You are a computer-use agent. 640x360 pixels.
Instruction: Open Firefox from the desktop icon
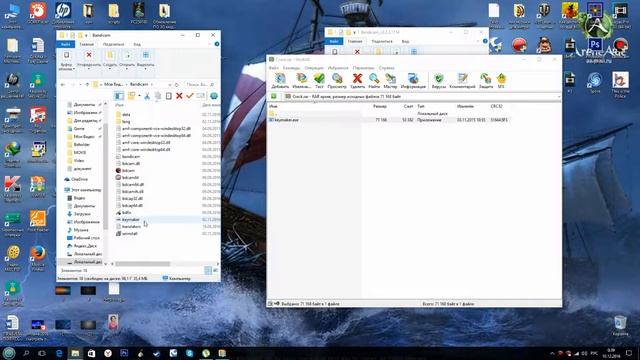click(38, 258)
